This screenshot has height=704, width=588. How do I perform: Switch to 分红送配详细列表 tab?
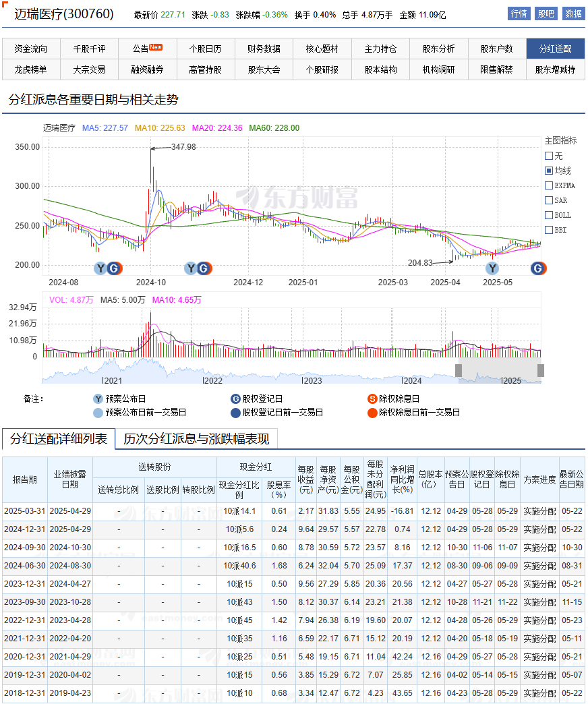59,439
